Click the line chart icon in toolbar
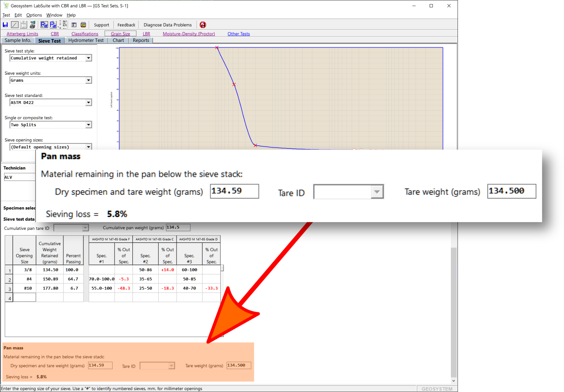 point(14,25)
